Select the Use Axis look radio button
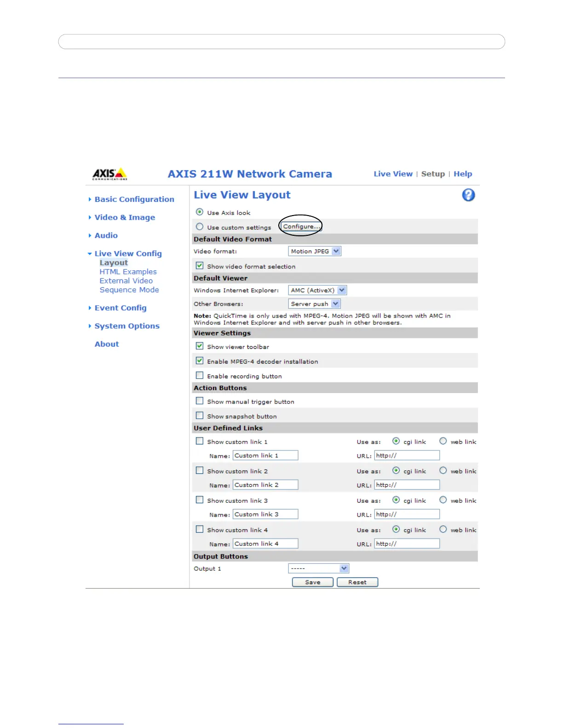The width and height of the screenshot is (563, 728). (200, 212)
